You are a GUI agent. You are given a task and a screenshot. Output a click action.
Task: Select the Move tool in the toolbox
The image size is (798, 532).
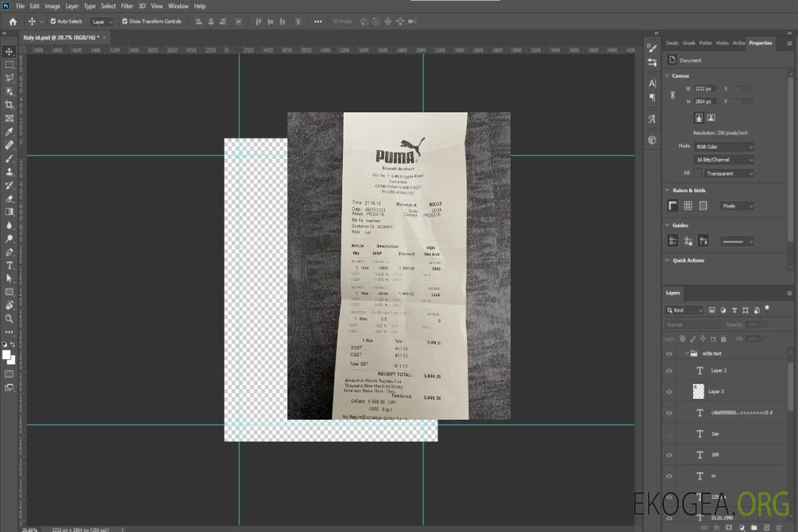(9, 52)
